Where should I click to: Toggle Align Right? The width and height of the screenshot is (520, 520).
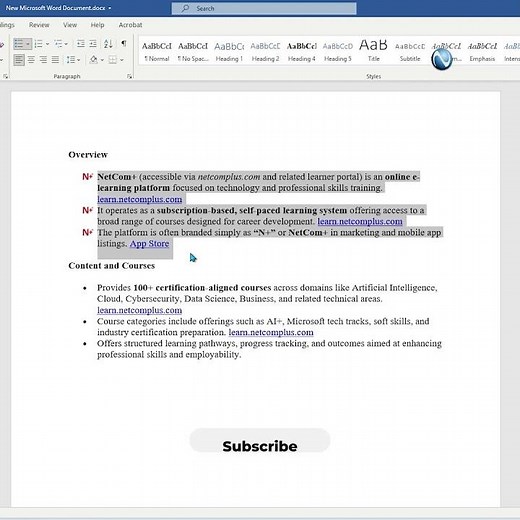point(43,60)
